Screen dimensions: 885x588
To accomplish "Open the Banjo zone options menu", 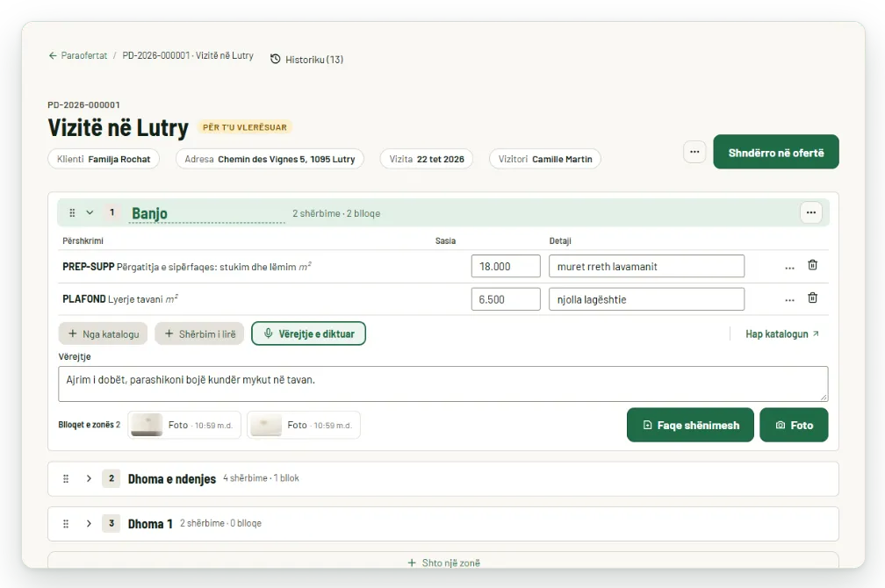I will (811, 212).
